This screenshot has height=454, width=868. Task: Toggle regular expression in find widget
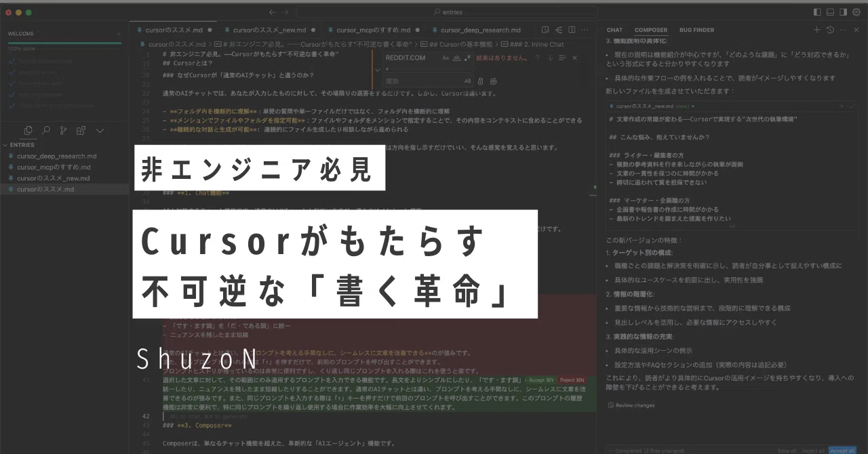pos(467,58)
